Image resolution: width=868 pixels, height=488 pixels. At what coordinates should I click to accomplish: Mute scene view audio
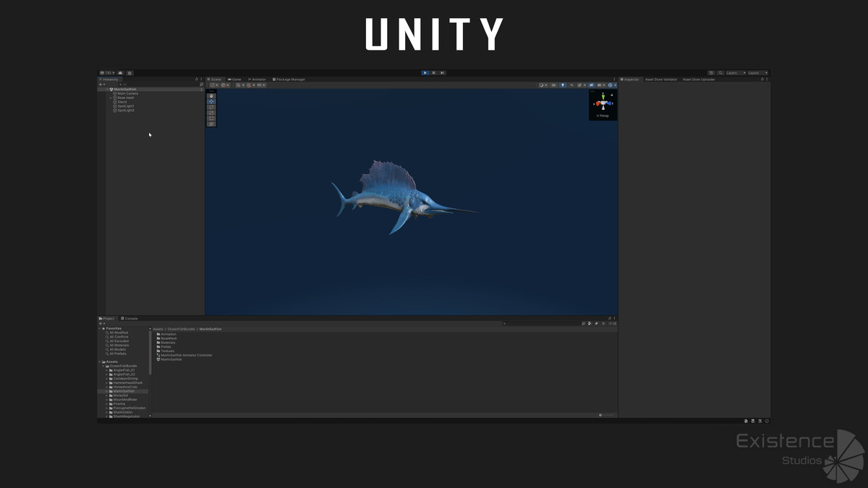[571, 85]
